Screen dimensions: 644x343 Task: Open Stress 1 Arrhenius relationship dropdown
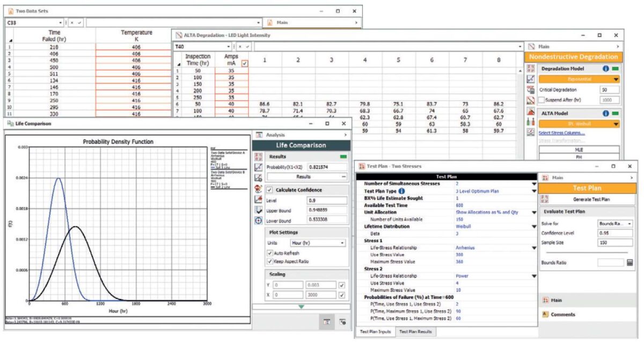(534, 248)
